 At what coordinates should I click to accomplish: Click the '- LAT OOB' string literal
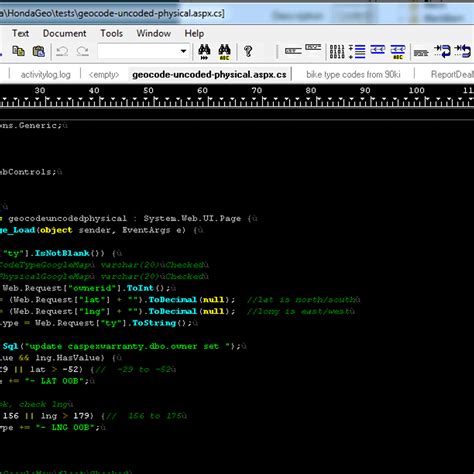pyautogui.click(x=55, y=381)
